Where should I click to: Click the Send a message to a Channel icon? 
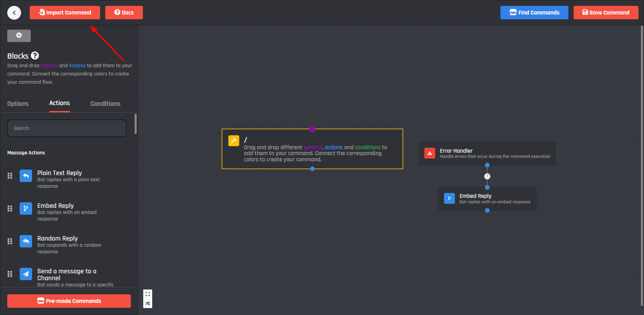click(x=26, y=274)
